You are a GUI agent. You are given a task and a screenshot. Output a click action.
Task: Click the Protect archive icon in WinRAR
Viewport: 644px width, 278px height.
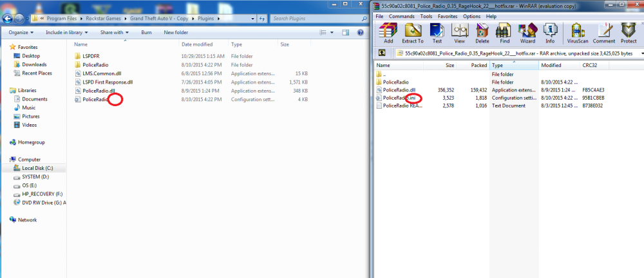629,33
